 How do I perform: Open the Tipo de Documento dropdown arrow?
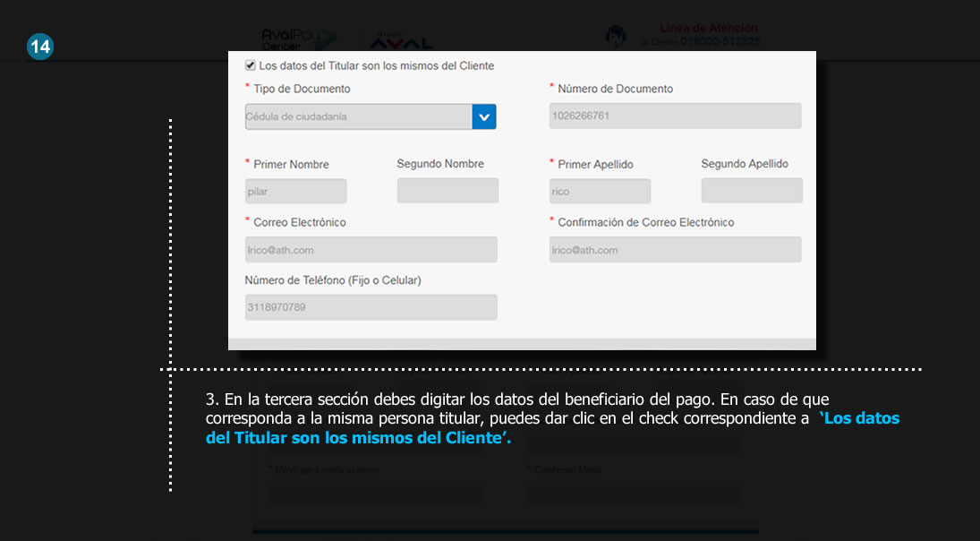484,116
